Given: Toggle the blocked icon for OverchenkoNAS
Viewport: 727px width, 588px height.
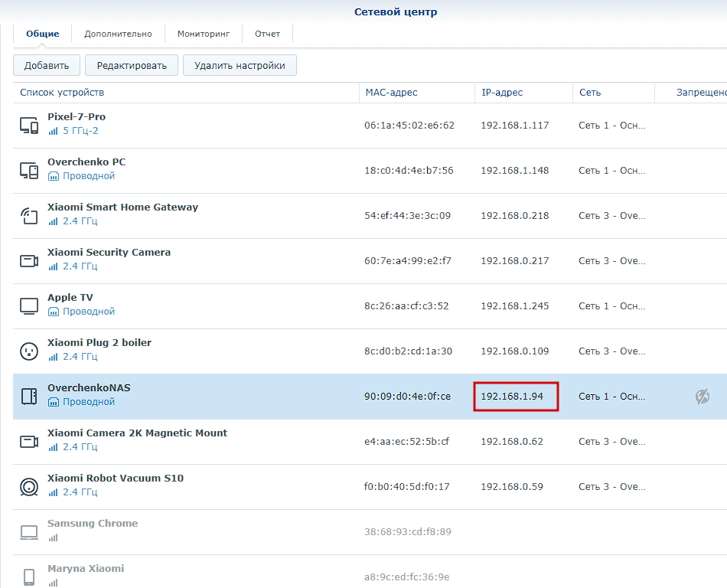Looking at the screenshot, I should (702, 397).
